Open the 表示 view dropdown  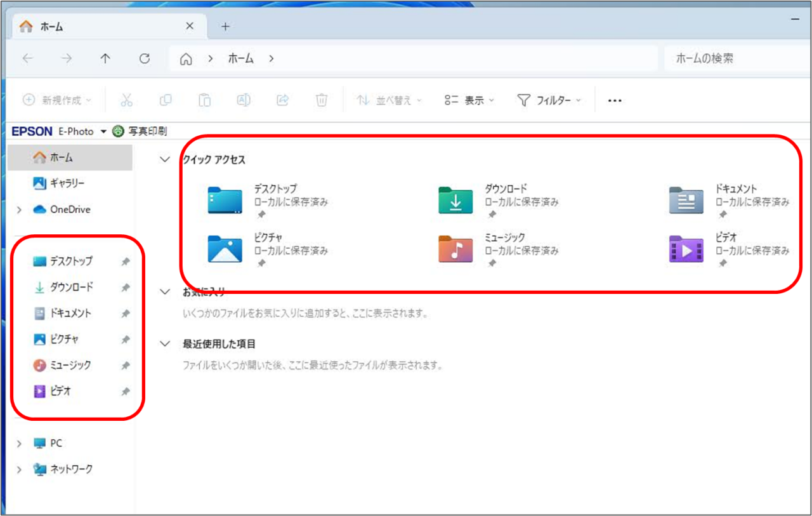tap(469, 100)
